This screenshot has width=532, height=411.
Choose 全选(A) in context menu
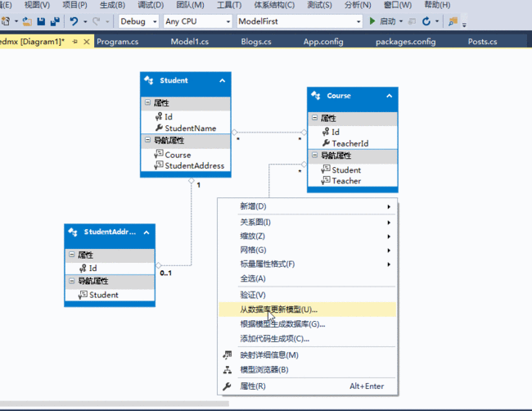tap(308, 278)
